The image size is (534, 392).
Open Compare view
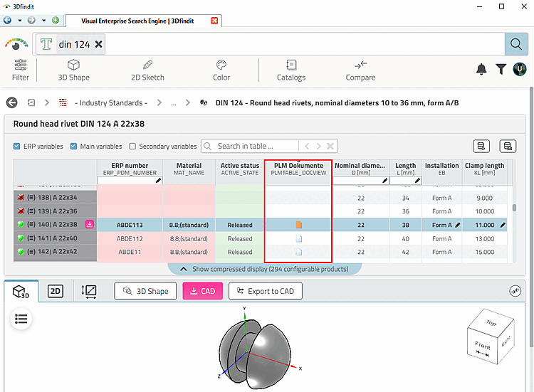point(360,70)
